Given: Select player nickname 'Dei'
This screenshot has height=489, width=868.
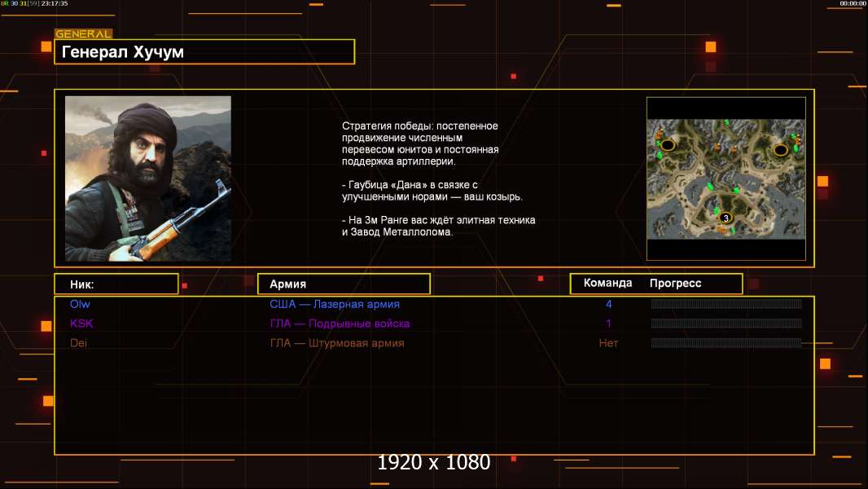Looking at the screenshot, I should pyautogui.click(x=78, y=343).
